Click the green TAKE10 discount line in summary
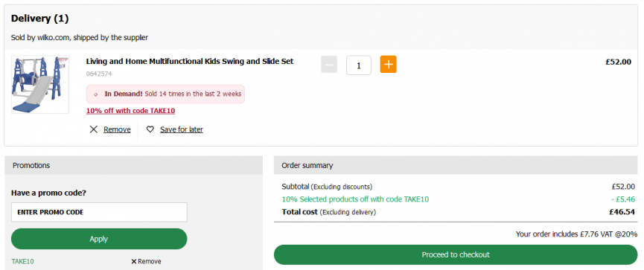 pyautogui.click(x=355, y=199)
